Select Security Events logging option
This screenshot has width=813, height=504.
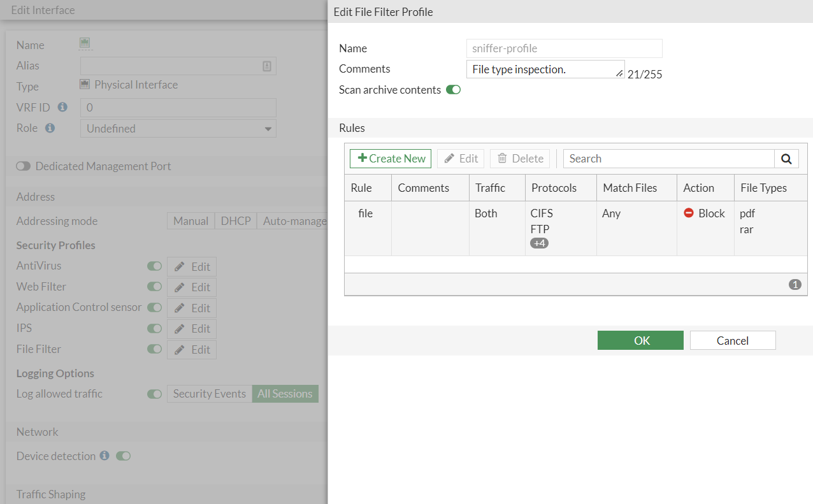pos(209,394)
